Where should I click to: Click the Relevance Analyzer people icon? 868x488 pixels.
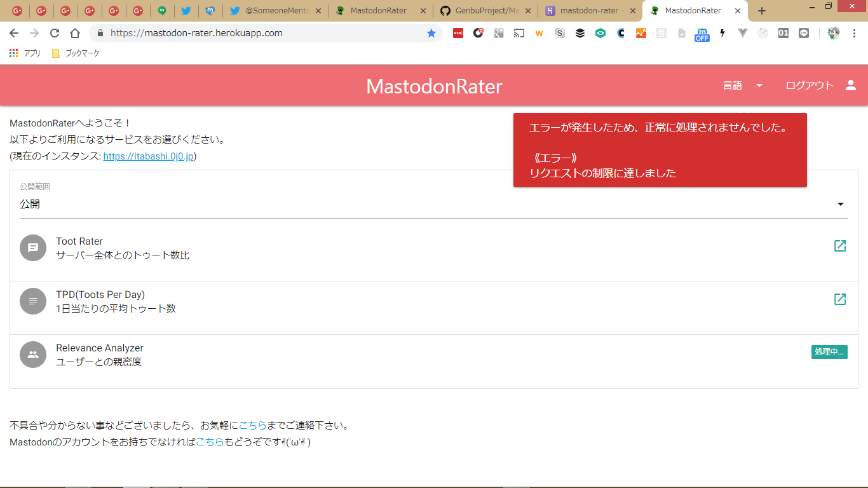click(x=33, y=355)
